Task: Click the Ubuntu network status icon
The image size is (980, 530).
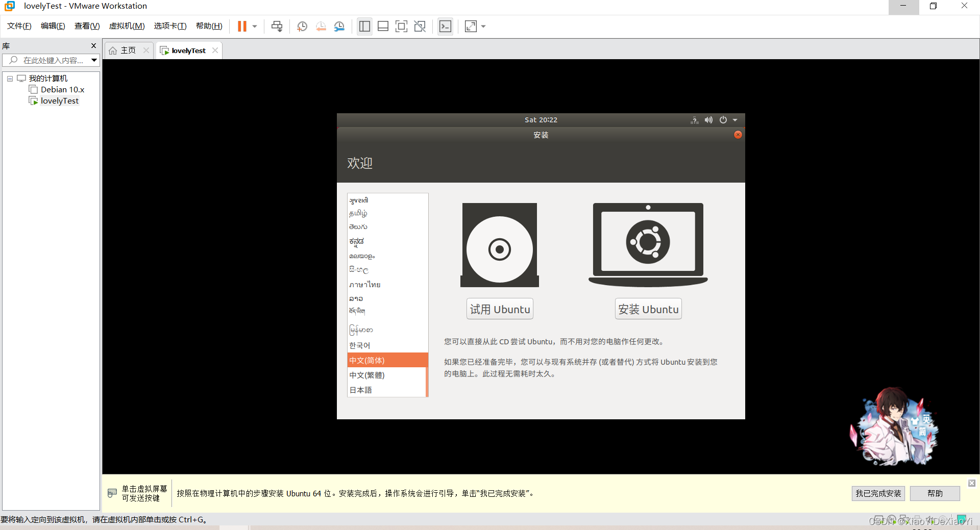Action: [x=694, y=120]
